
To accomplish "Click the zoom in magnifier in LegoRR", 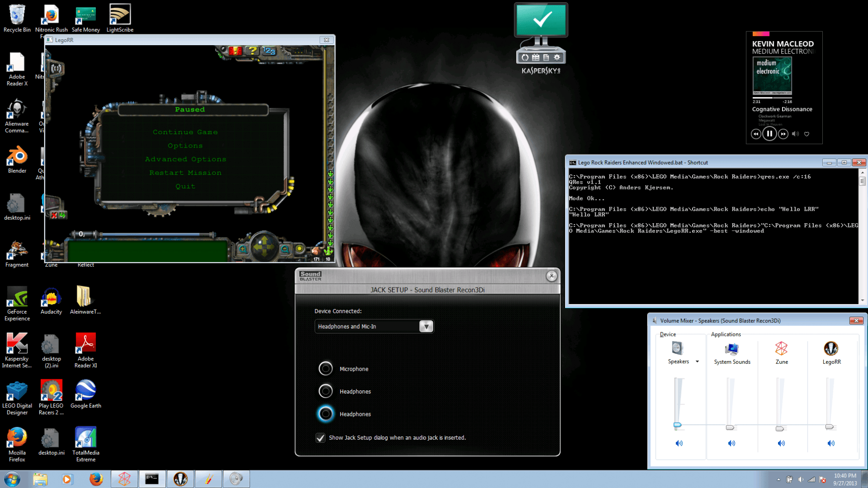I will tap(243, 249).
